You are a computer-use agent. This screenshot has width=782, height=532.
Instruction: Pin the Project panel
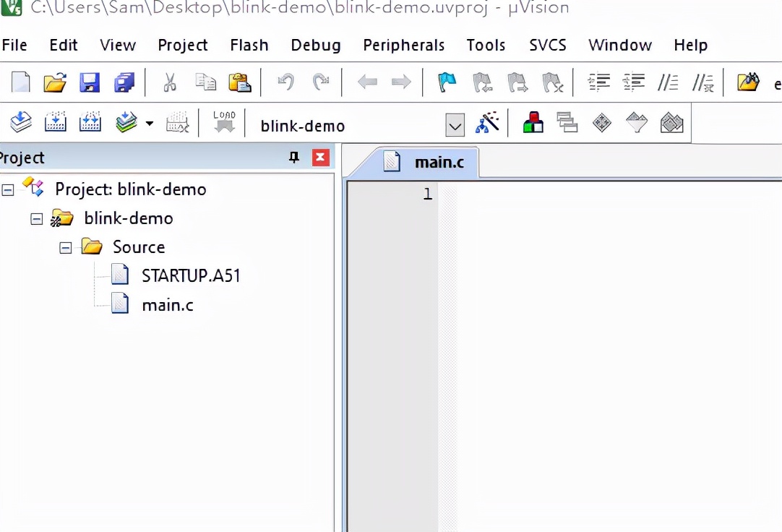[x=294, y=158]
